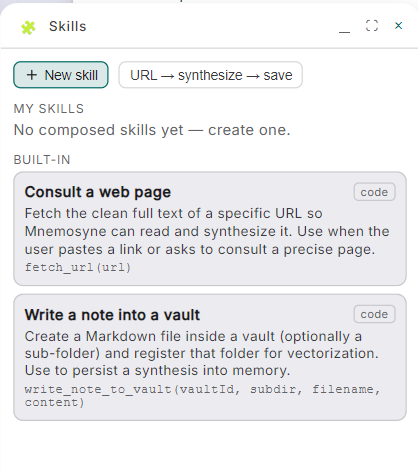Click the code badge on Consult a web page
Viewport: 418px width, 472px height.
[374, 192]
